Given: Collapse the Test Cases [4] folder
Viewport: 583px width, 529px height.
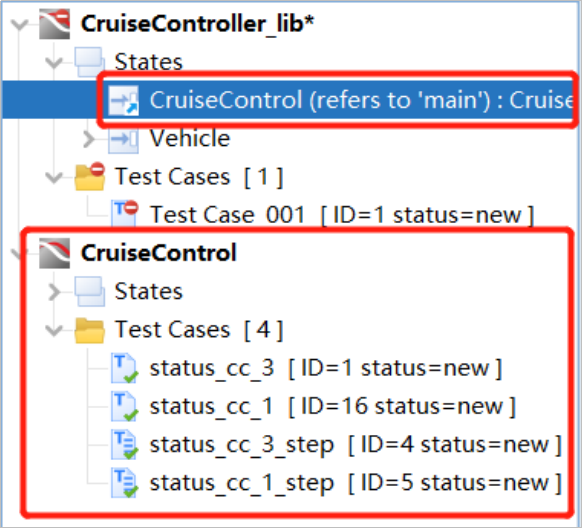Looking at the screenshot, I should coord(54,330).
